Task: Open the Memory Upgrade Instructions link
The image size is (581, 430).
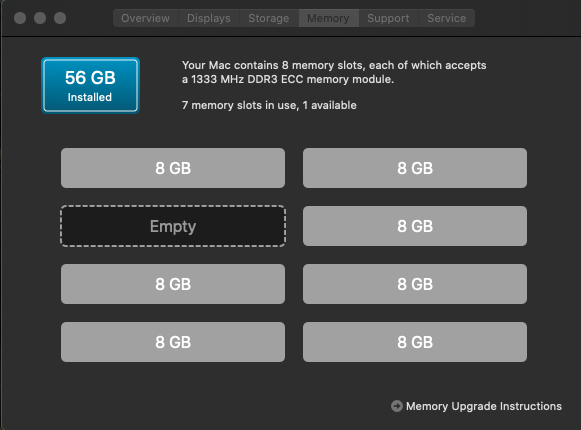Action: [x=484, y=406]
